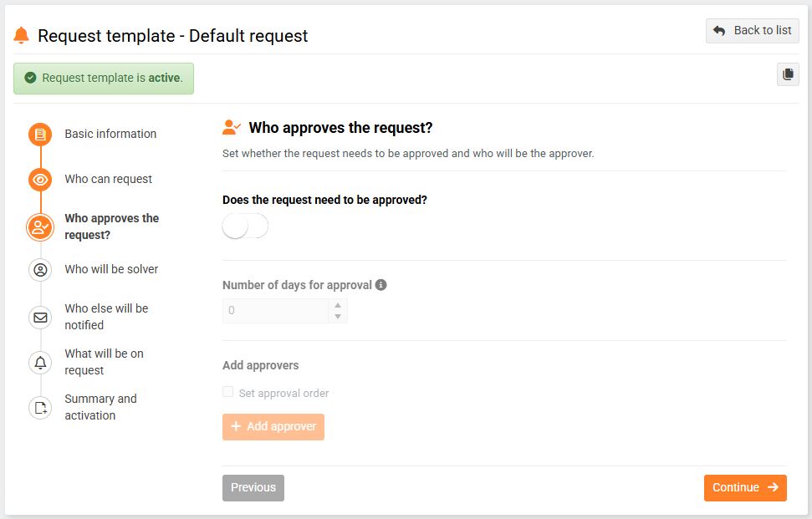Viewport: 812px width, 519px height.
Task: Click the Who will be solver step icon
Action: (x=39, y=270)
